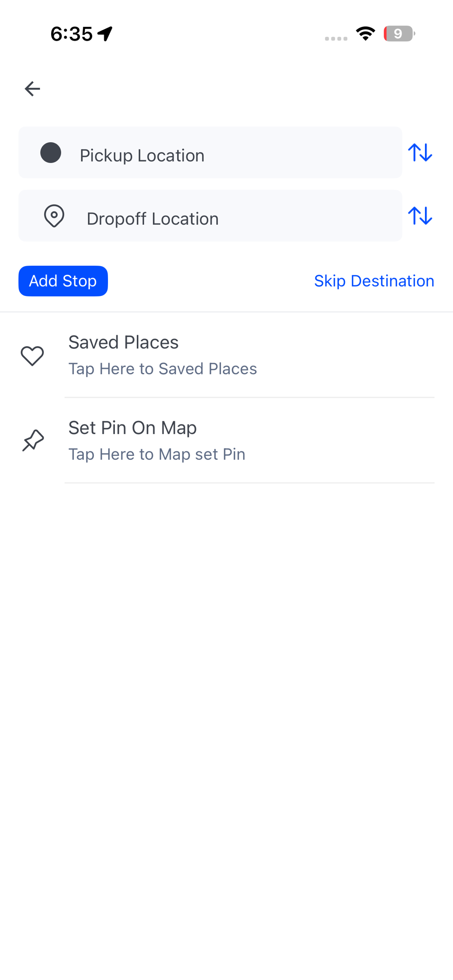Viewport: 453px width, 980px height.
Task: Tap the dark circle pickup marker
Action: pyautogui.click(x=51, y=152)
